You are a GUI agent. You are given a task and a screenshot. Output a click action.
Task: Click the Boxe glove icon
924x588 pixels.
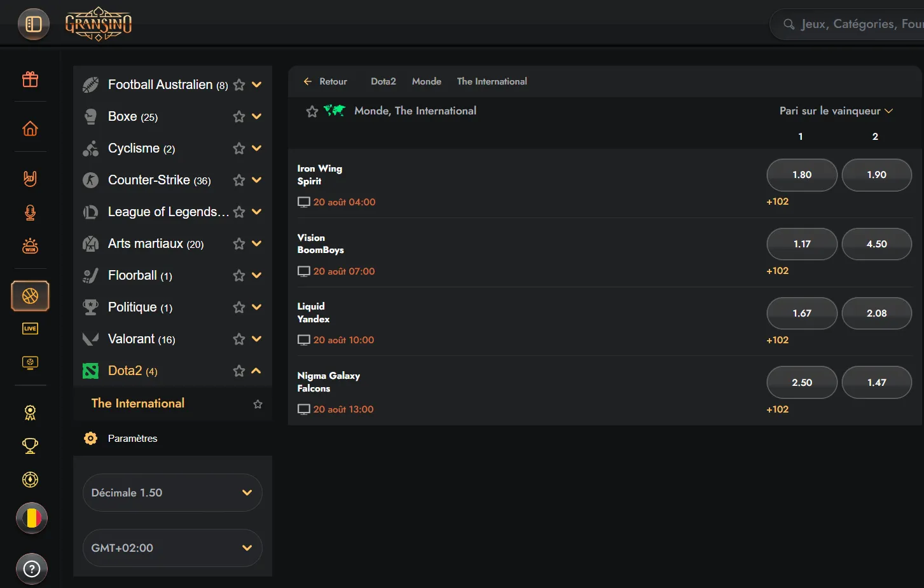coord(91,116)
